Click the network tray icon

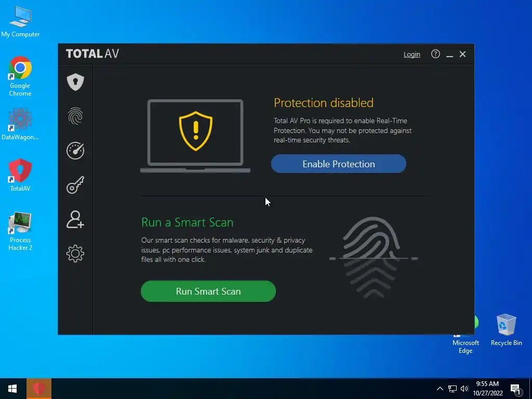[x=453, y=389]
